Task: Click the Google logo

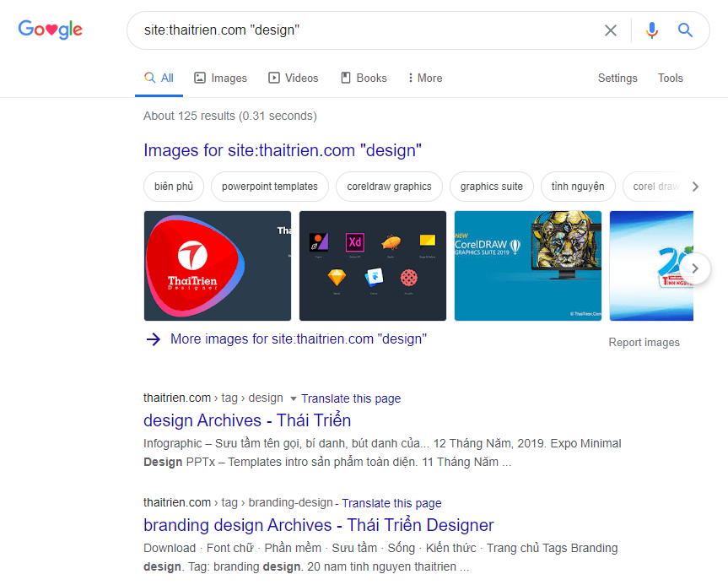Action: coord(50,30)
